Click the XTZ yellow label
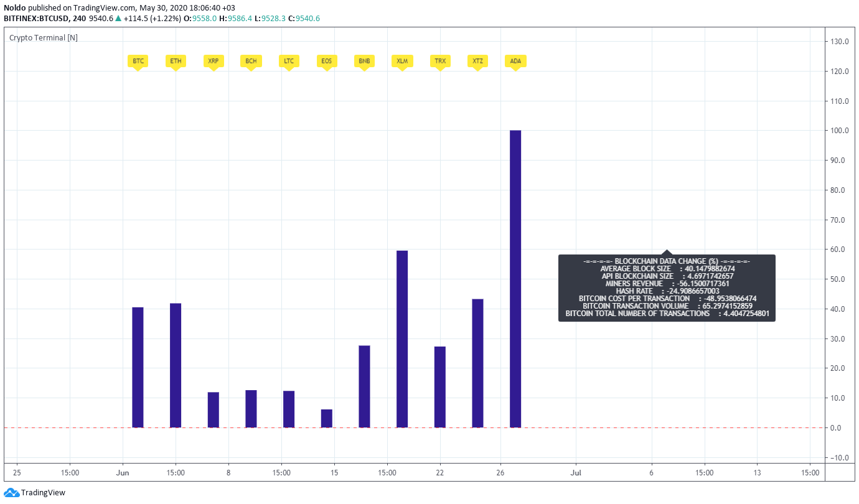 [x=477, y=61]
